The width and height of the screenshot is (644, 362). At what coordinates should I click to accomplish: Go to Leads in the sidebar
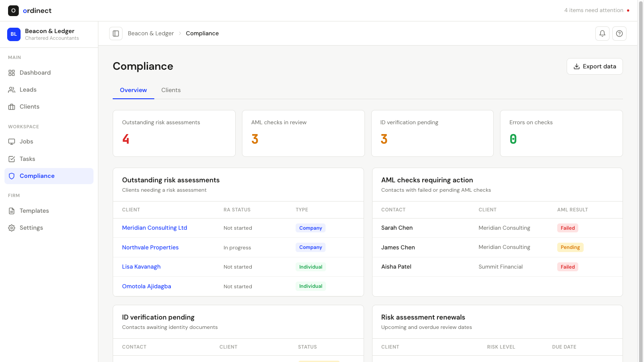click(49, 90)
